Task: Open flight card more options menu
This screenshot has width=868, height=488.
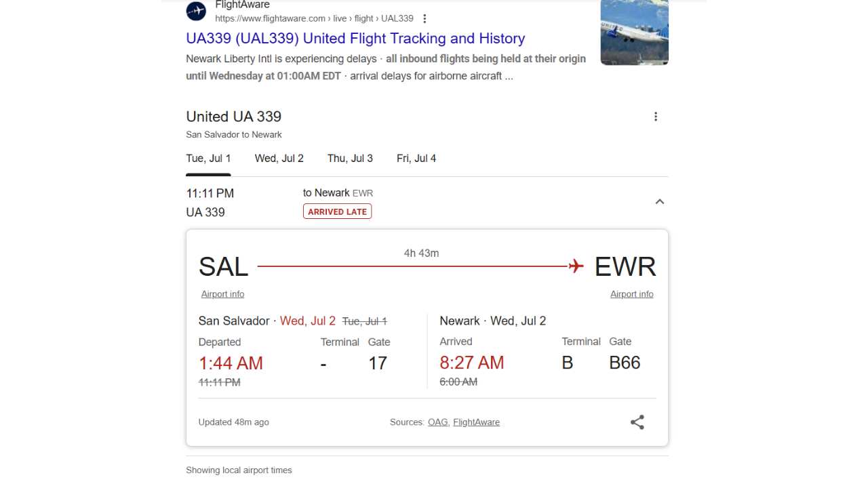Action: pos(656,117)
